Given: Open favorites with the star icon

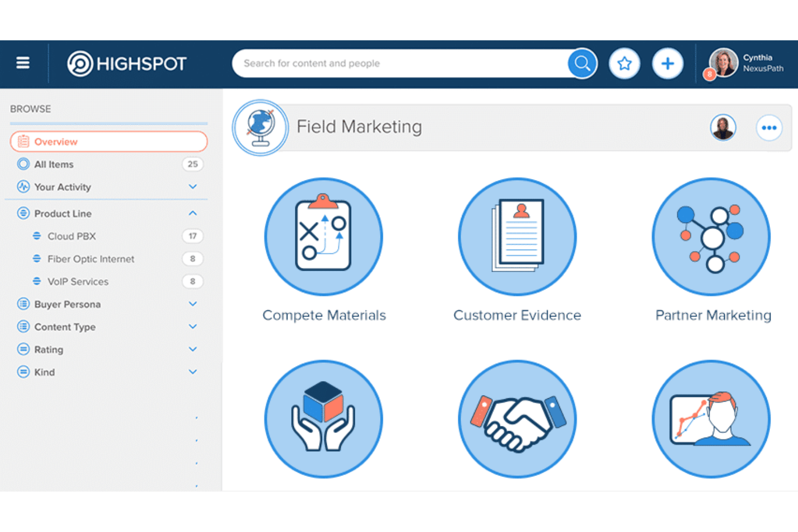Looking at the screenshot, I should point(624,64).
